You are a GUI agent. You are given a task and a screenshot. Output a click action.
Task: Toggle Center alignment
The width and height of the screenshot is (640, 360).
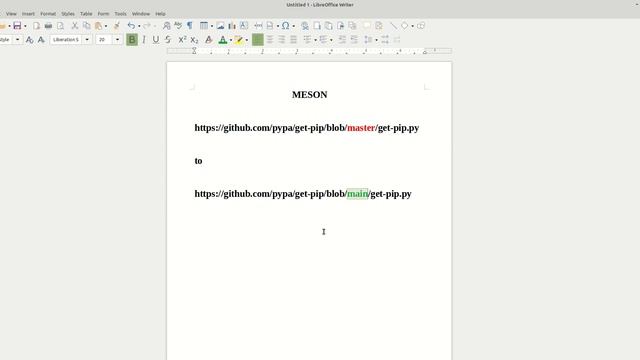point(270,40)
